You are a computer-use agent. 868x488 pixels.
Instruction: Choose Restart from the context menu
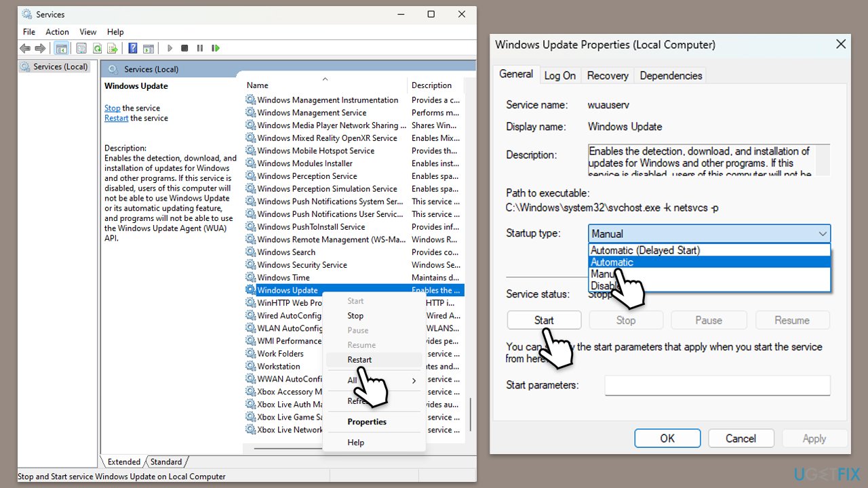374,360
